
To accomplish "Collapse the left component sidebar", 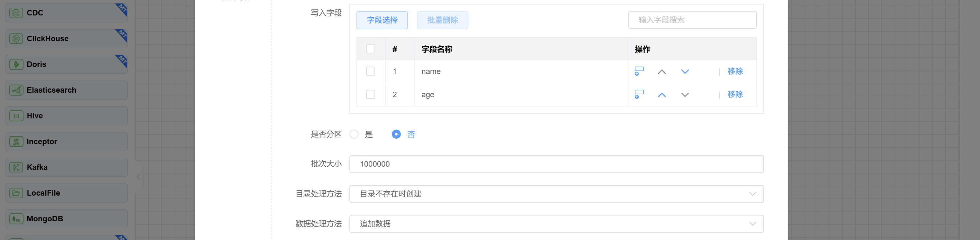I will click(139, 177).
